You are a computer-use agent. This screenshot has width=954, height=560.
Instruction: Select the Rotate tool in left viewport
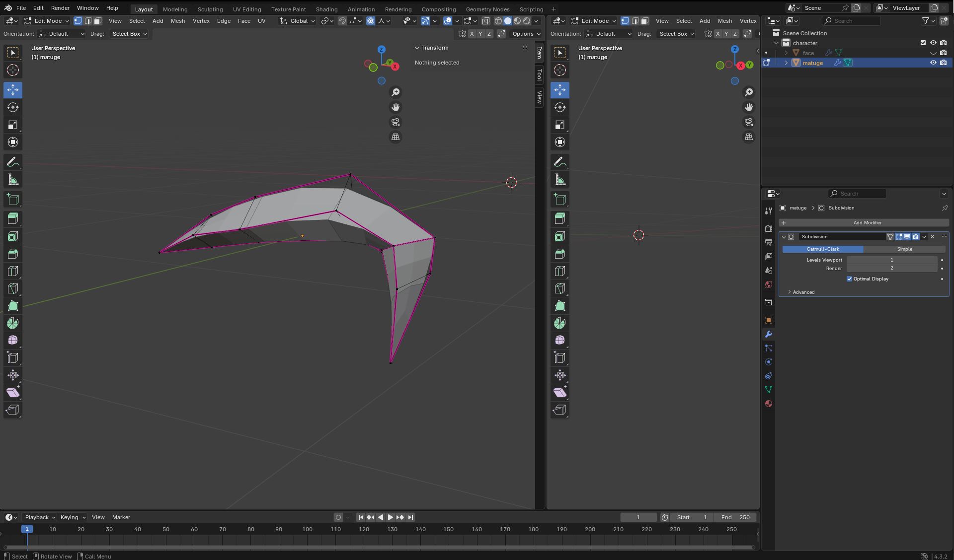pos(13,107)
